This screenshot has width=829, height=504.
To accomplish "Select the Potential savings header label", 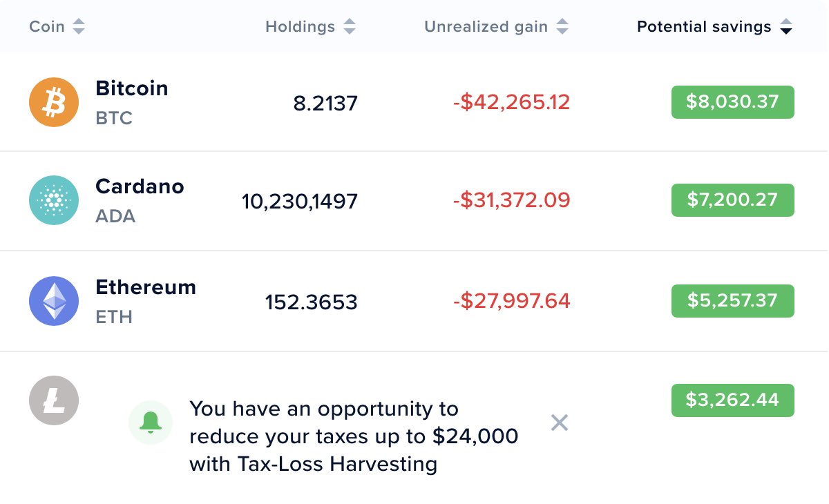I will coord(704,27).
